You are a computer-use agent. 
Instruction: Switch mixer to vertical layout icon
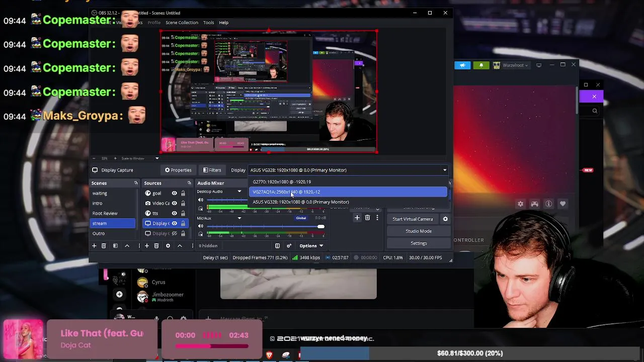pos(277,246)
